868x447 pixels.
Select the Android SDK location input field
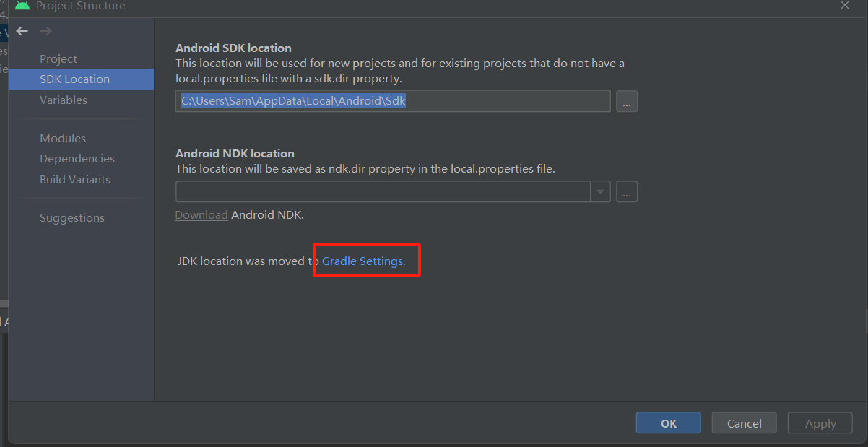coord(393,101)
